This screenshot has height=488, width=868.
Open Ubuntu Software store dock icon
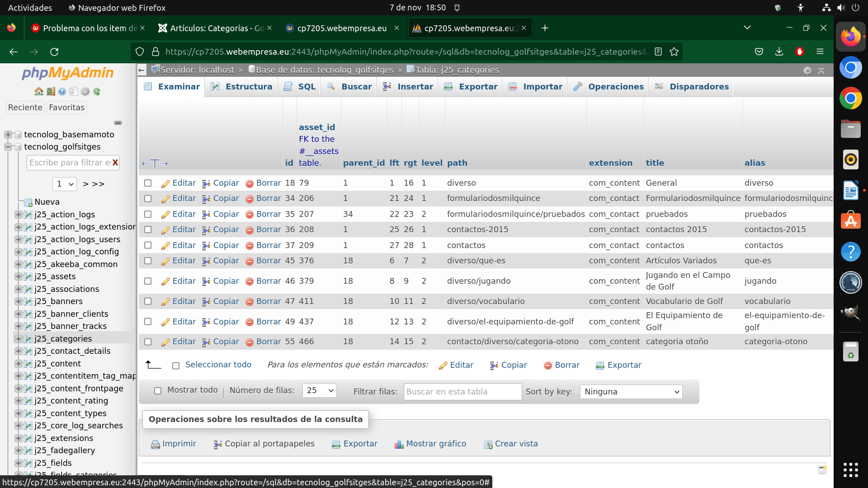pos(850,221)
